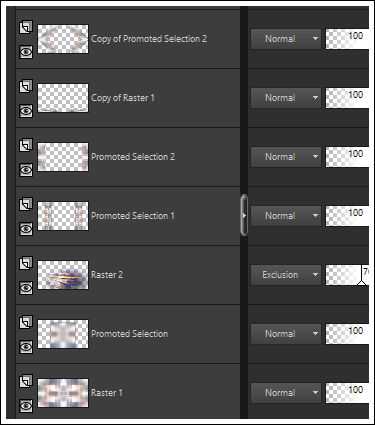Screen dimensions: 375x425
Task: Select the Promoted Selection 2 layer name
Action: point(133,157)
